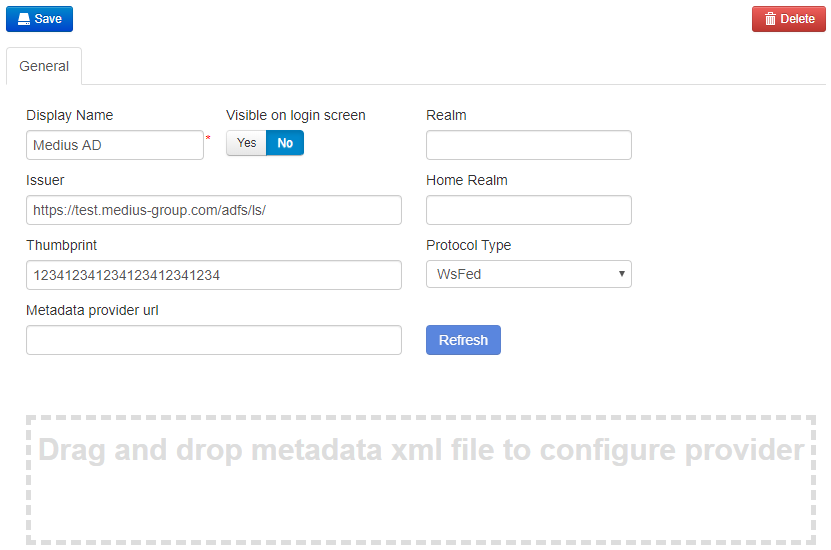
Task: Click the Display Name input field
Action: (115, 145)
